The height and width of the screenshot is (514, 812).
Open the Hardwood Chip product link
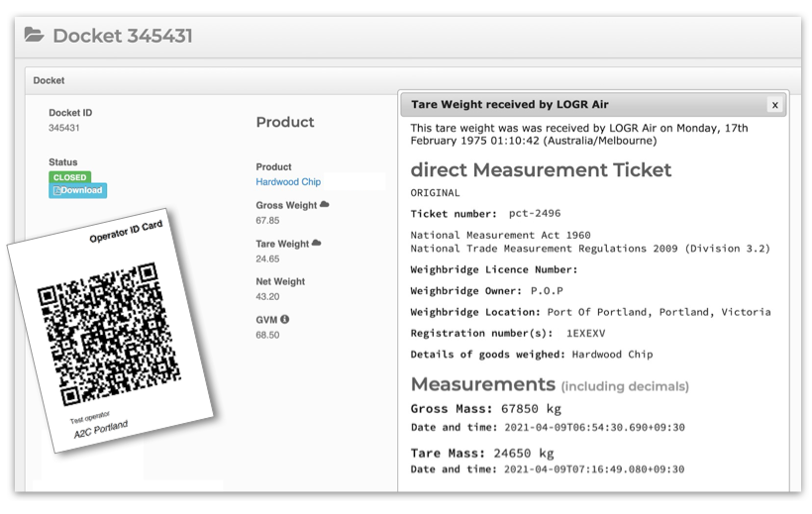click(288, 182)
